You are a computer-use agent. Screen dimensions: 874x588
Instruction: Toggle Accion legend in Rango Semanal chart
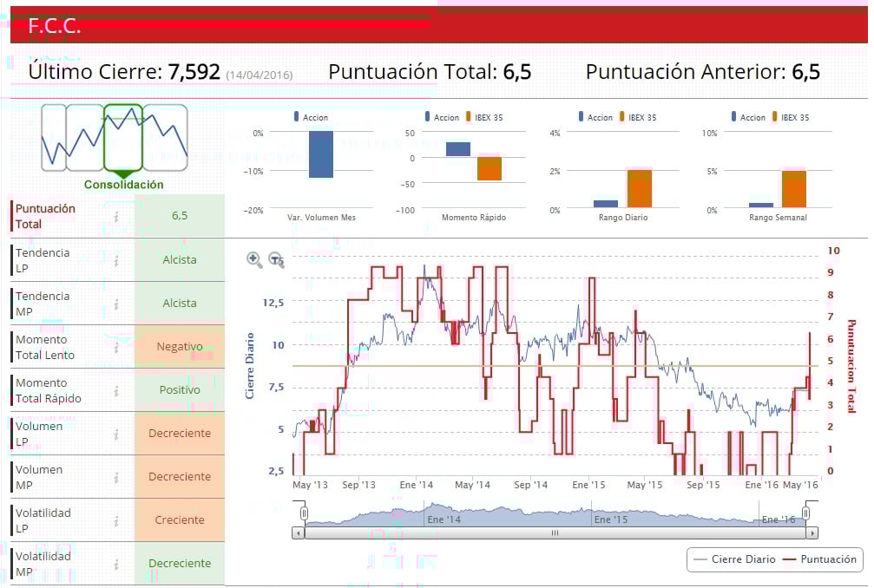(x=749, y=117)
